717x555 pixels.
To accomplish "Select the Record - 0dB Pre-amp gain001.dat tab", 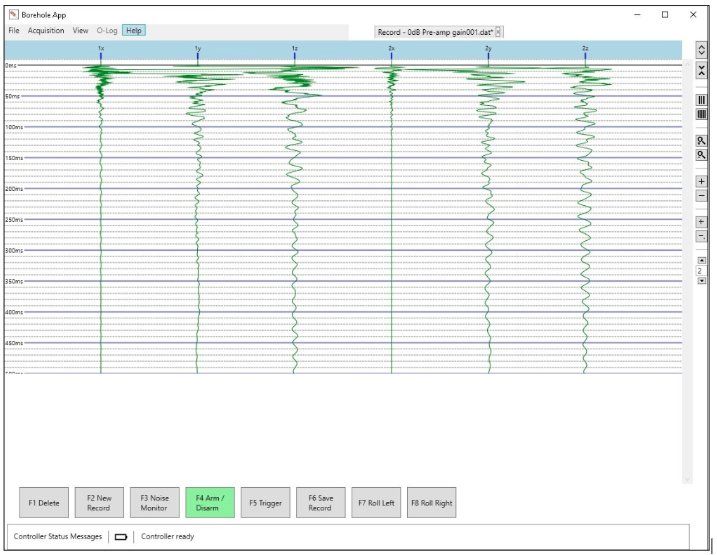I will point(435,32).
